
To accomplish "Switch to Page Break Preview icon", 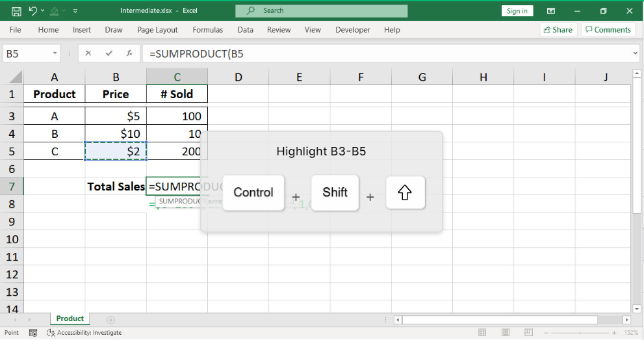I will click(x=528, y=333).
